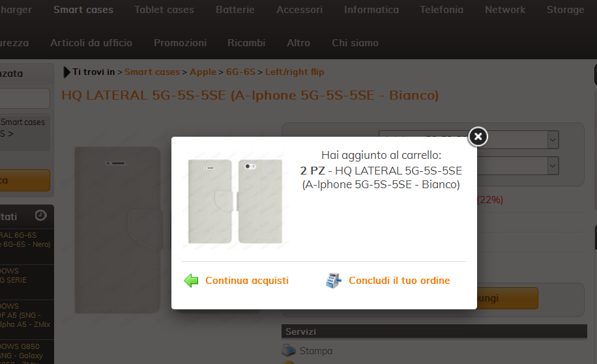Click the search input field in left sidebar
The image size is (597, 364).
point(25,98)
